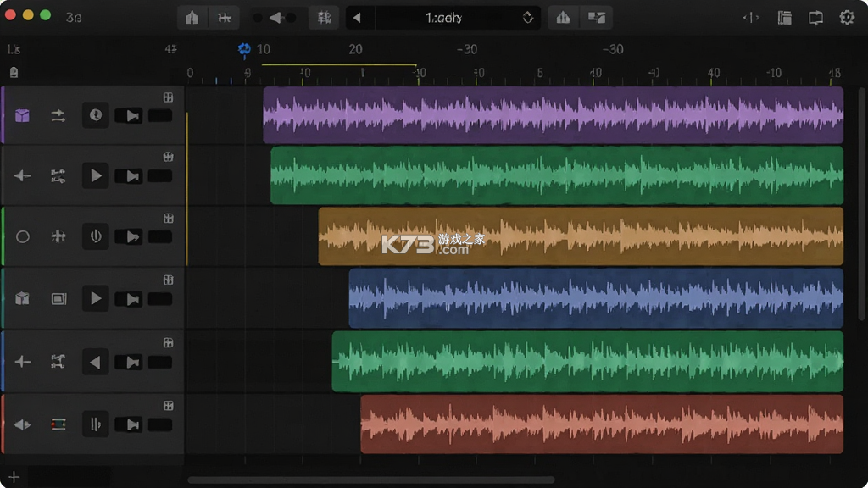Screen dimensions: 868x488
Task: Click the swap arrows icon on the purple track
Action: pos(58,115)
